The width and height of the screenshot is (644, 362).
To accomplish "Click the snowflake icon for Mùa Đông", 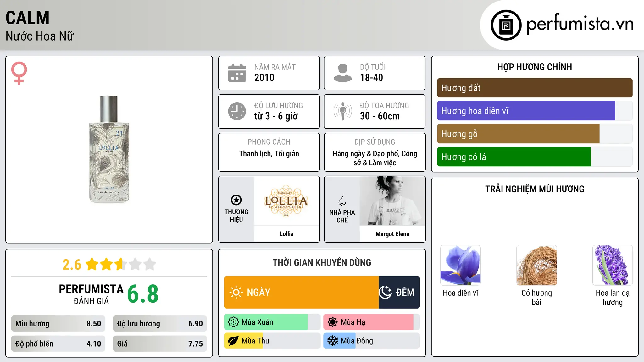I will (333, 341).
